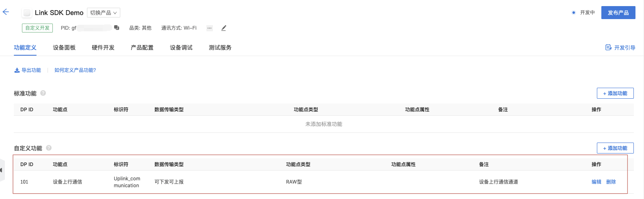Click the help icon next to 标准功能
The height and width of the screenshot is (199, 644).
[43, 93]
